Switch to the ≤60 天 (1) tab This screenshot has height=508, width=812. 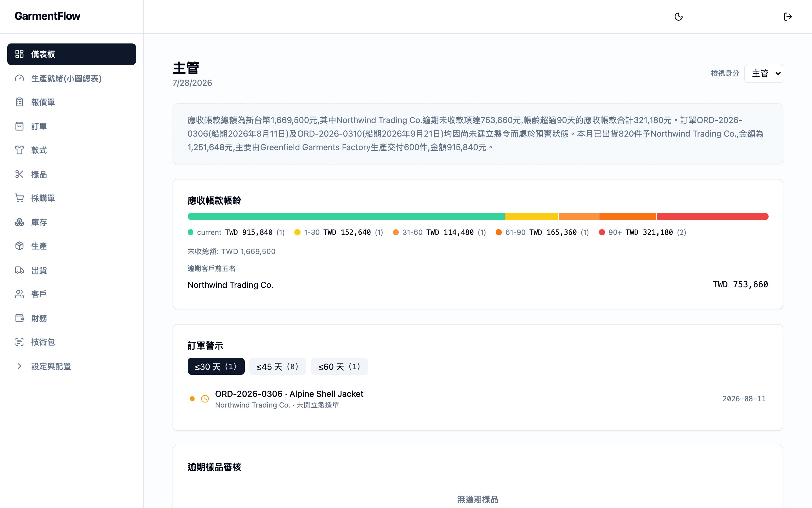[x=339, y=367]
